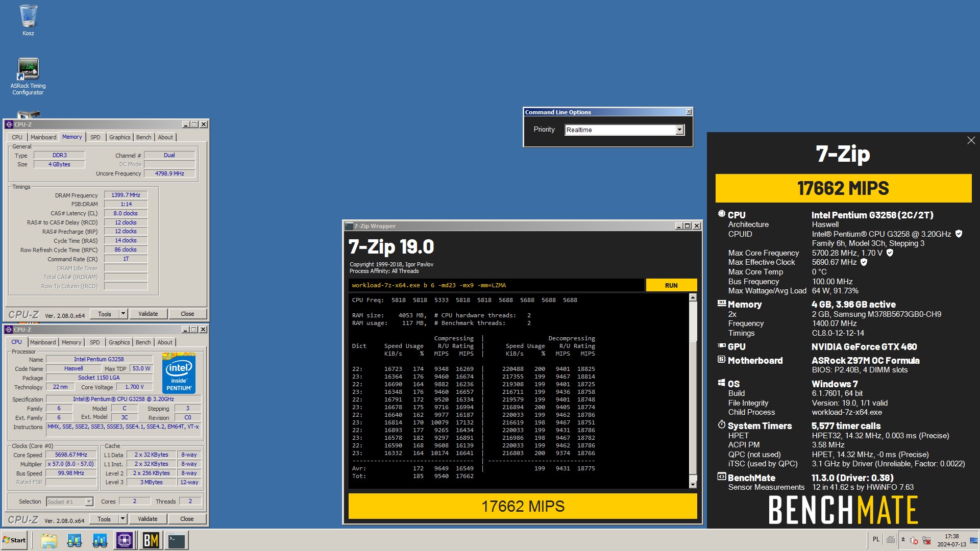Click the Samsung M378B5673GB0-CH9 memory line

point(876,314)
